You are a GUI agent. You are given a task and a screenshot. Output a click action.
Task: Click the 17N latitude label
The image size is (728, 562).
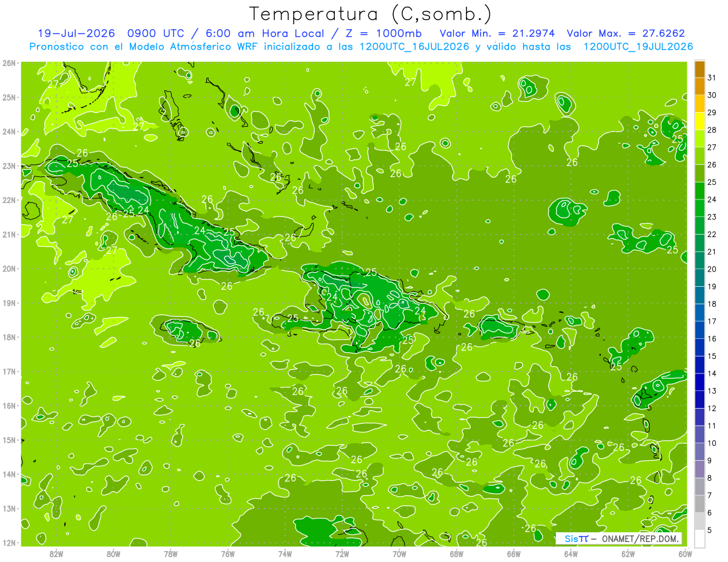[9, 371]
